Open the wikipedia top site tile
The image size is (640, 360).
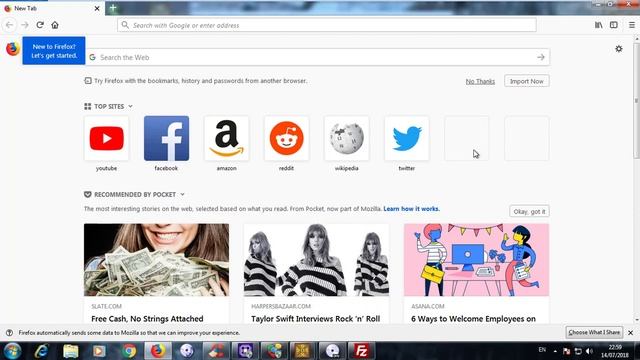(347, 138)
